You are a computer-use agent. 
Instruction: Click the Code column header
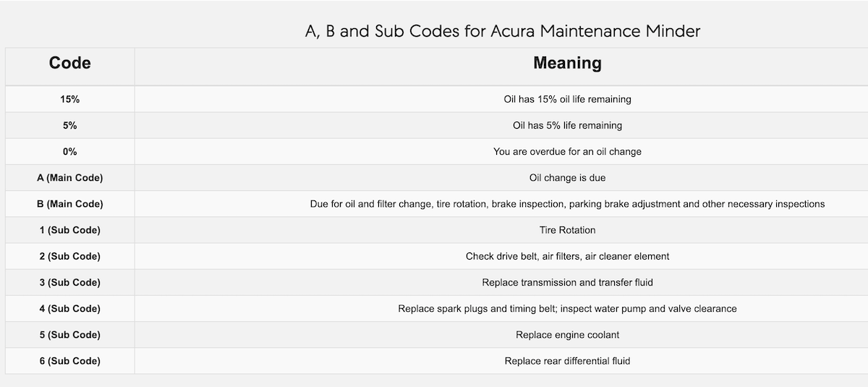[70, 67]
